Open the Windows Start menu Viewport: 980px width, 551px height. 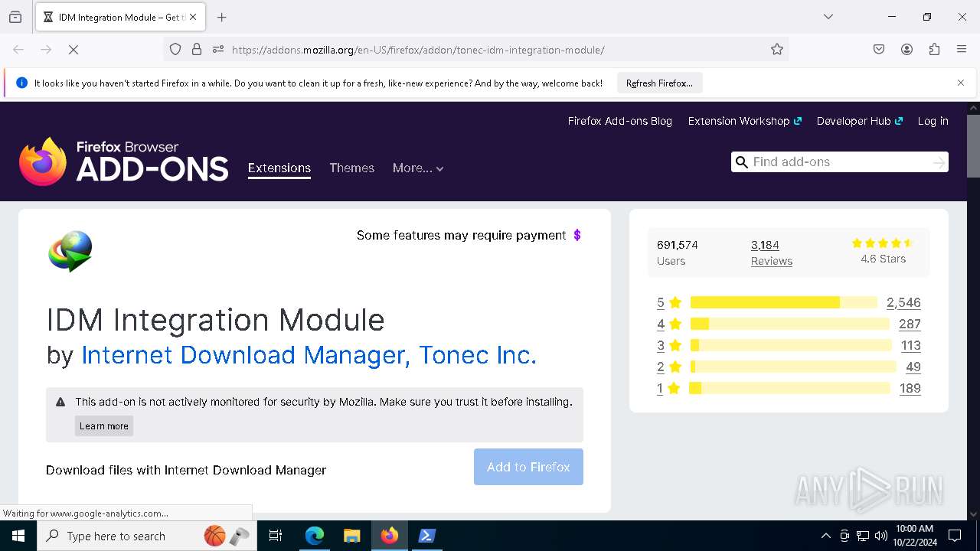click(18, 536)
